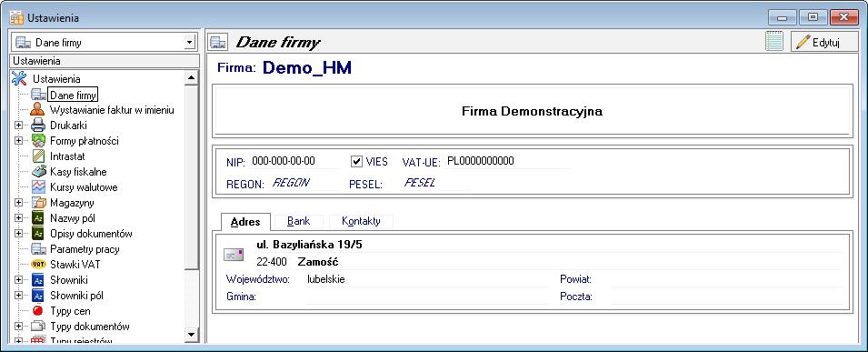Click the Wystawianie faktur w imieniu person icon
Screen dimensions: 868x352
38,109
